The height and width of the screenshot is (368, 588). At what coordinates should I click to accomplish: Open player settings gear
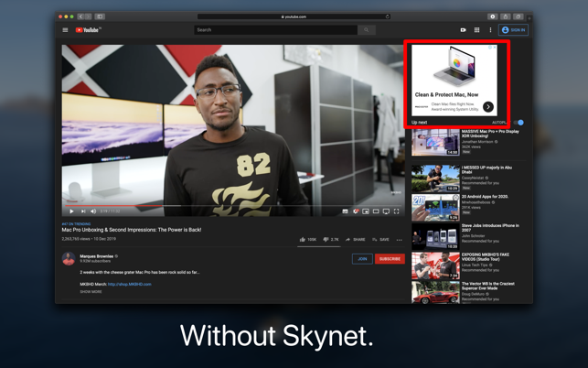pos(356,211)
